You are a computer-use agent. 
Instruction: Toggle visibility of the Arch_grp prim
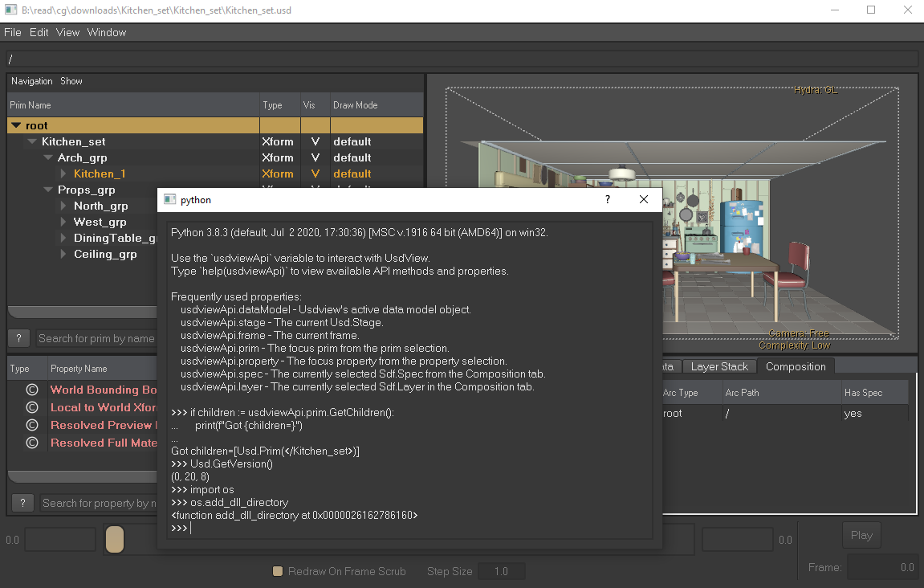point(315,157)
